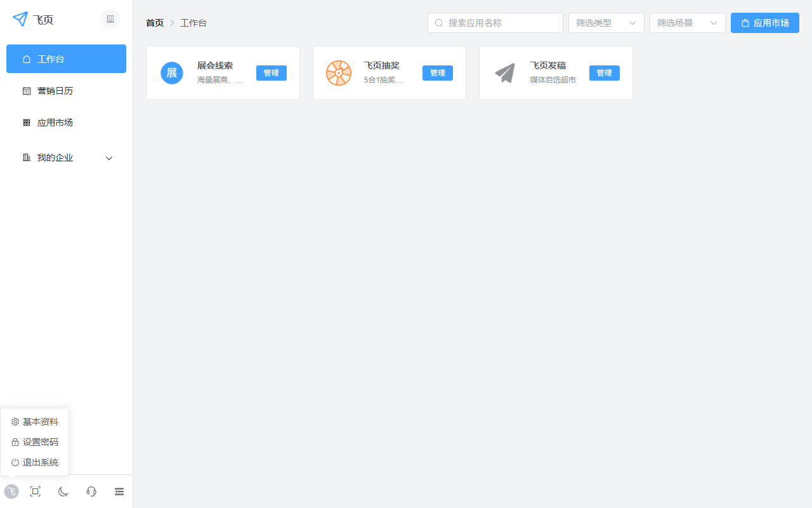The width and height of the screenshot is (812, 508).
Task: Open the enterprise icon beside the logo
Action: pyautogui.click(x=110, y=19)
